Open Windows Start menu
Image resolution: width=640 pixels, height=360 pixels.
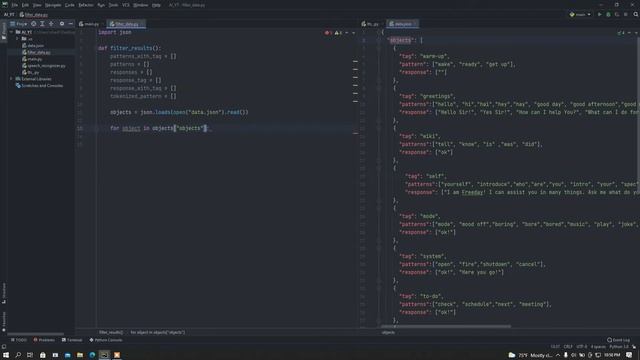coord(6,355)
